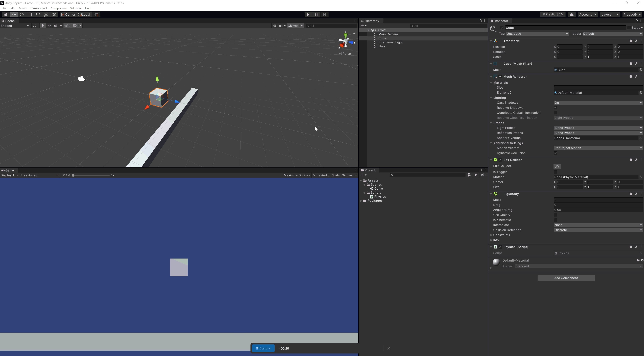Select the Rect tool
644x356 pixels.
(38, 14)
